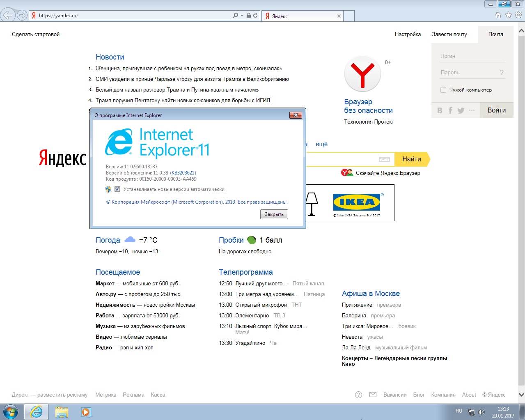
Task: Click Сделать стартовой link
Action: (36, 34)
